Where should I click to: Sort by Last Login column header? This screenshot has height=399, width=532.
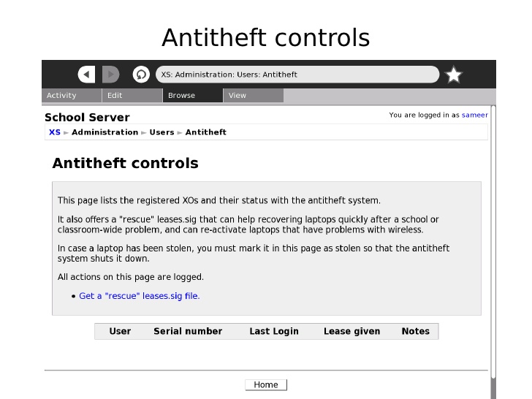pos(274,331)
